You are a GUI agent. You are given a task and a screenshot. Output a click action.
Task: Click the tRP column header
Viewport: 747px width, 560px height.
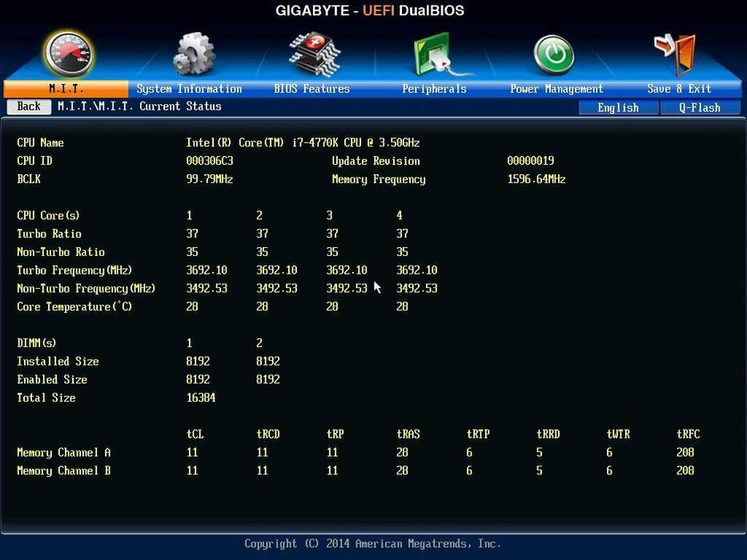pyautogui.click(x=335, y=434)
